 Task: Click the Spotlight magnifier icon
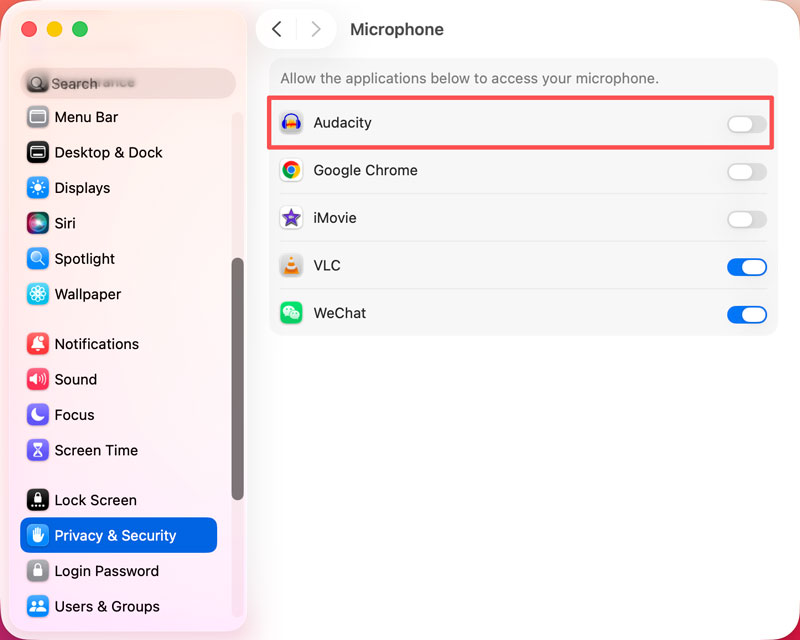point(37,258)
